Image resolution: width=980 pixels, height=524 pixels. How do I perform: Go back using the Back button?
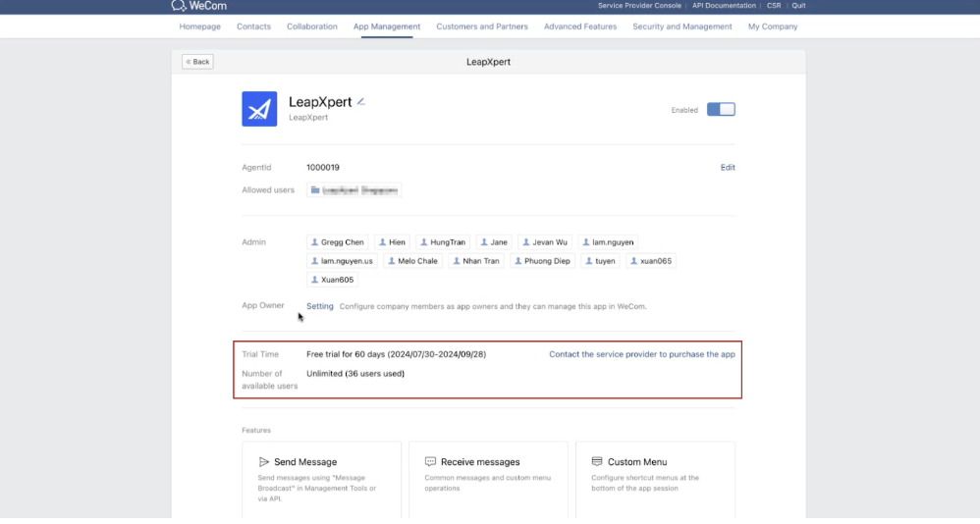(197, 62)
